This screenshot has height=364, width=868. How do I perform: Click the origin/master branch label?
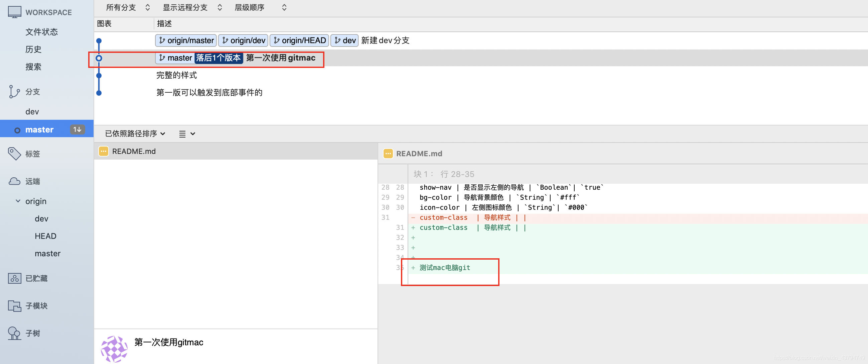point(186,40)
